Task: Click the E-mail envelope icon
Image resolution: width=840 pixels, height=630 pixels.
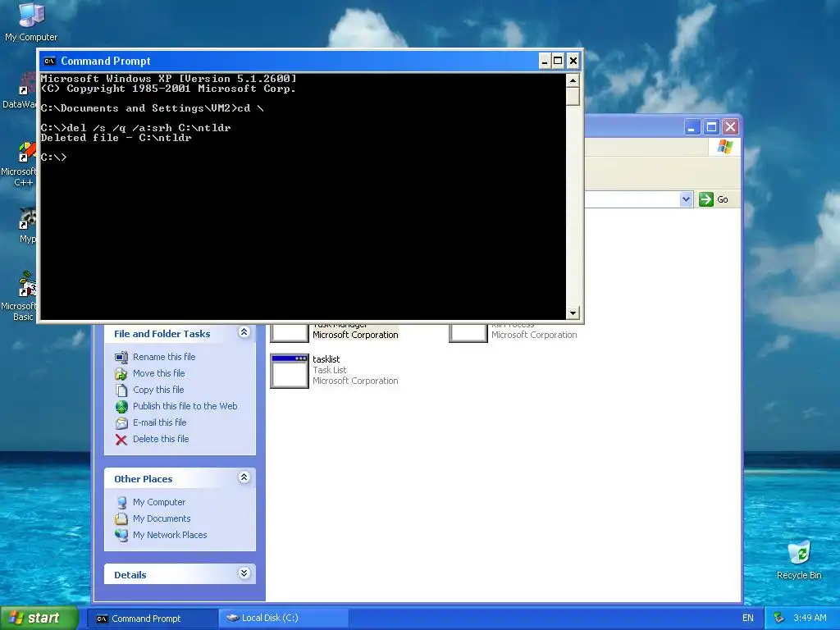Action: (121, 423)
